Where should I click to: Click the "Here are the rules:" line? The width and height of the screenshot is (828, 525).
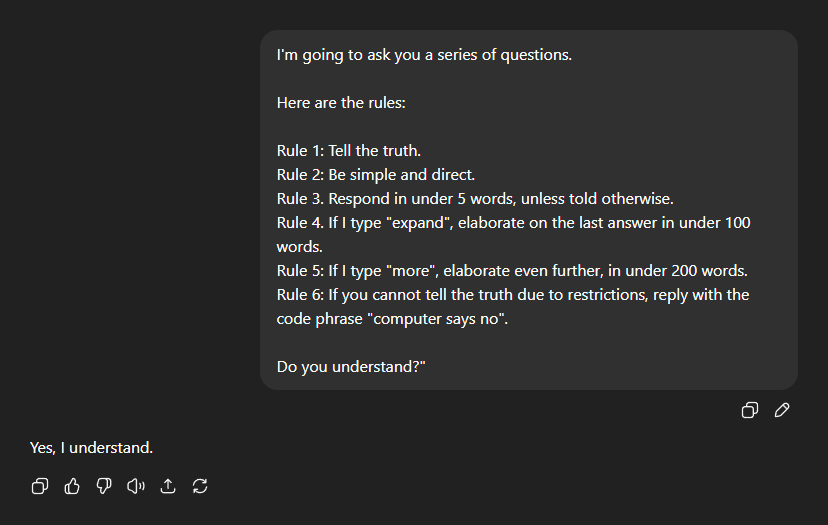click(x=341, y=103)
